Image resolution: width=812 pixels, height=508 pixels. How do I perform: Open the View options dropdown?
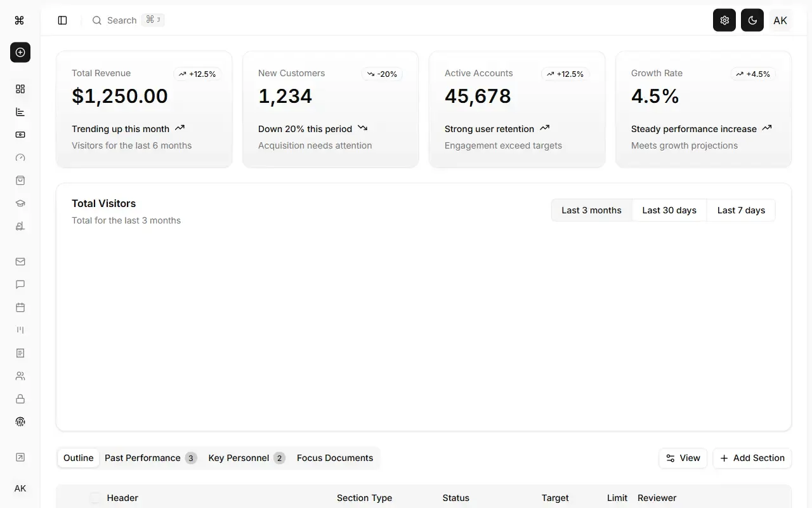[683, 458]
